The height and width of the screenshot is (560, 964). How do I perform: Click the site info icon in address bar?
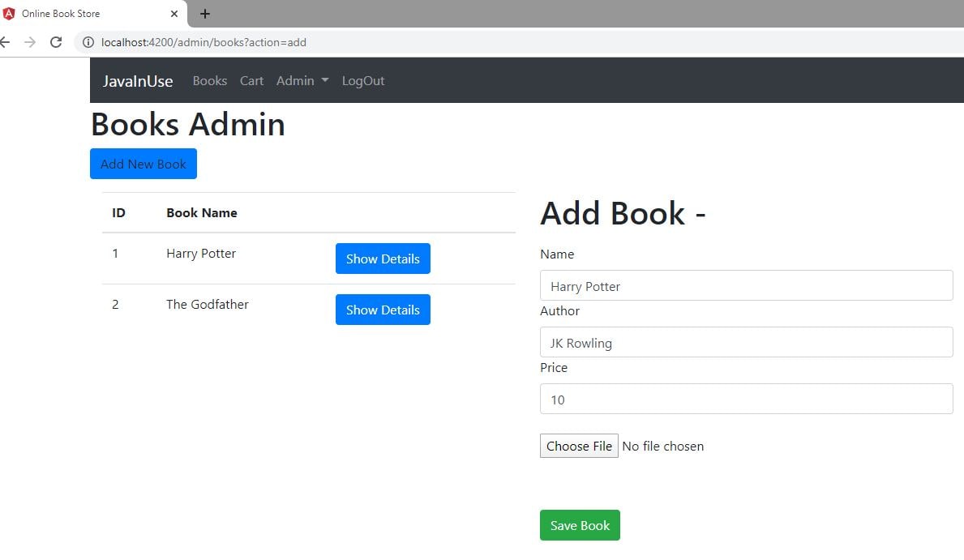tap(88, 42)
